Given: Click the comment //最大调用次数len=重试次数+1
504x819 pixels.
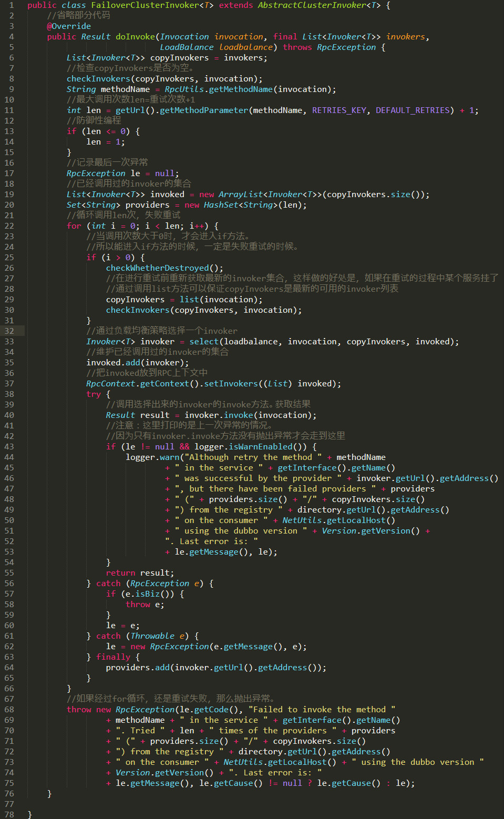Looking at the screenshot, I should click(x=131, y=100).
